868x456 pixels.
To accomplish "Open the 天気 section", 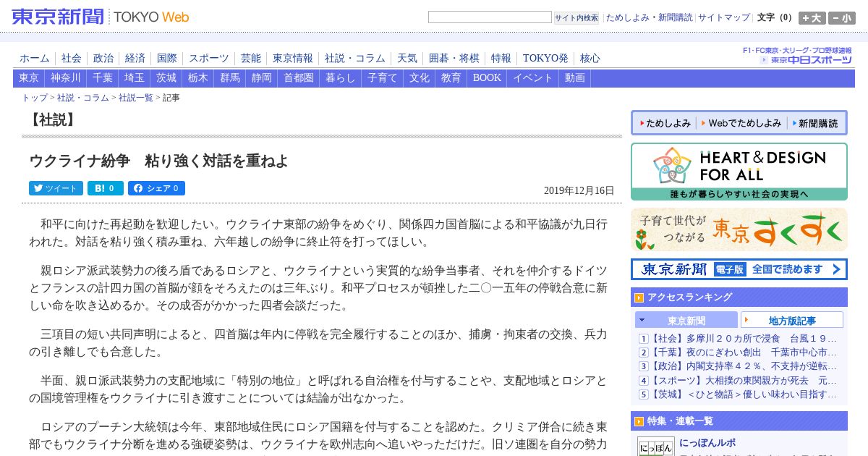I will click(407, 58).
